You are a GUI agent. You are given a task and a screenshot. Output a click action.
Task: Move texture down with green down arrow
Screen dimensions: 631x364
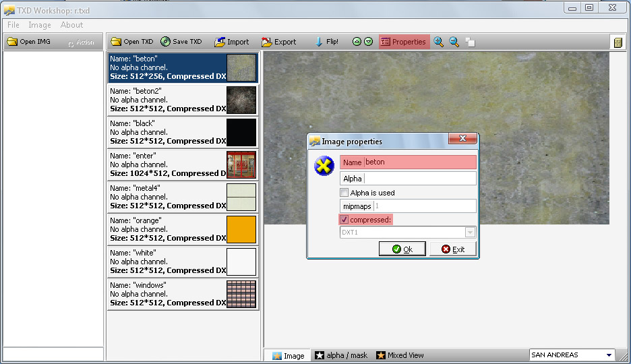[x=369, y=42]
